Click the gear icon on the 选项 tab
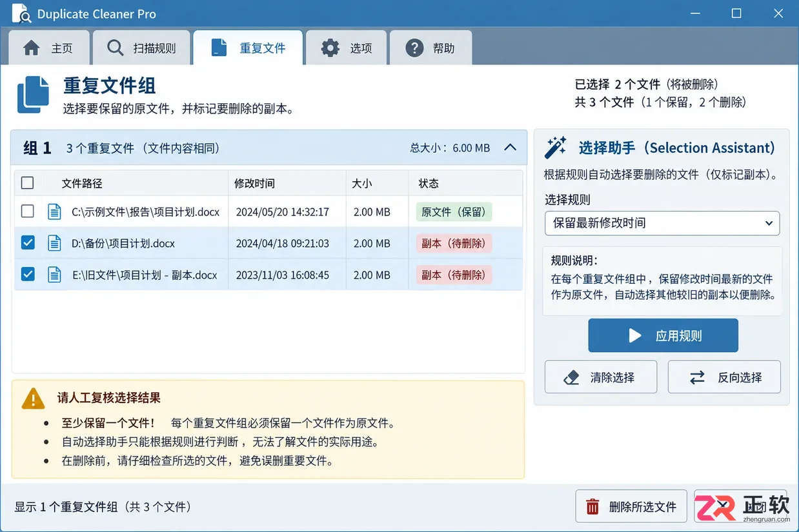 point(330,48)
